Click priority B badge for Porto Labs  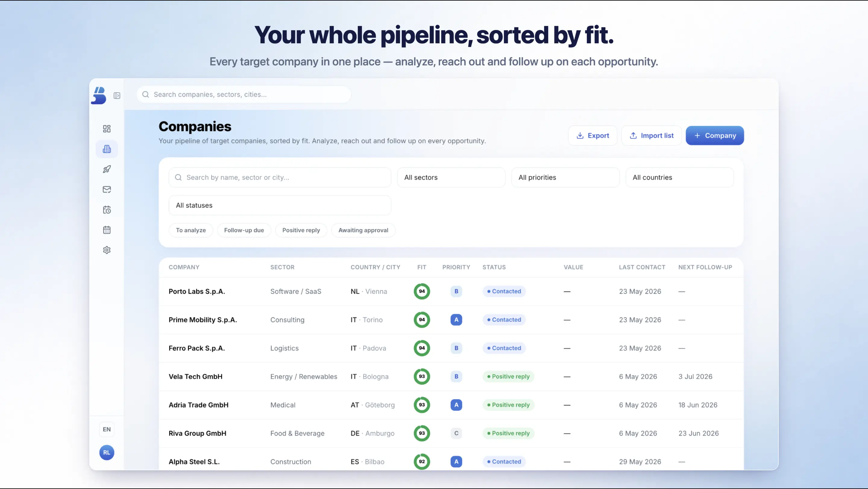point(456,291)
